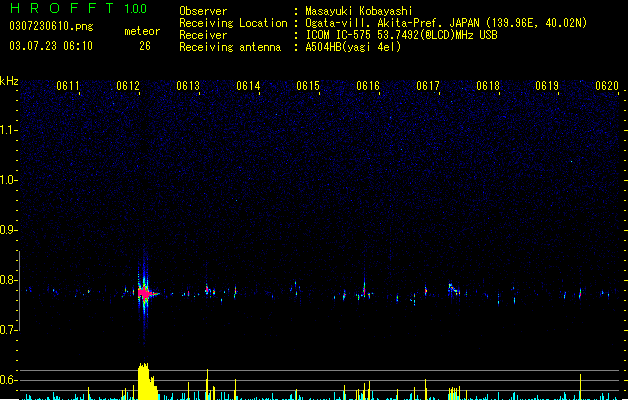
Task: Click the 0620 time axis label
Action: pyautogui.click(x=607, y=86)
